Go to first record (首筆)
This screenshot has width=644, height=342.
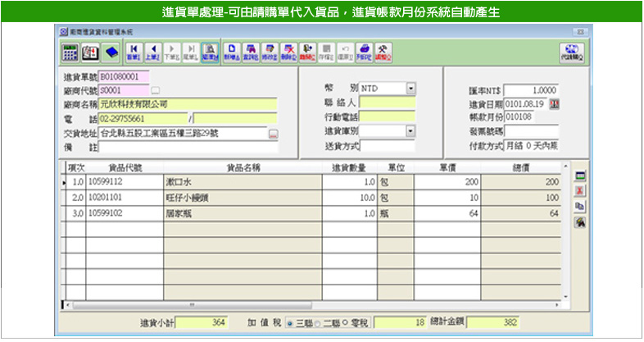pos(133,52)
